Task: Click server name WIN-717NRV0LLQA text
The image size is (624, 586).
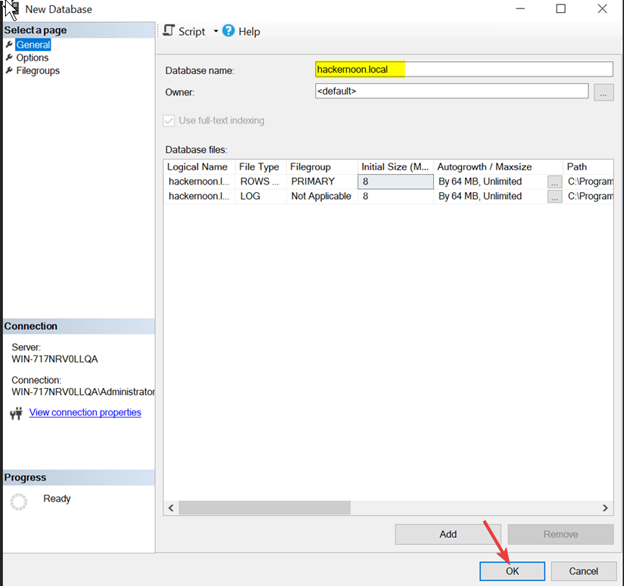Action: pos(55,359)
